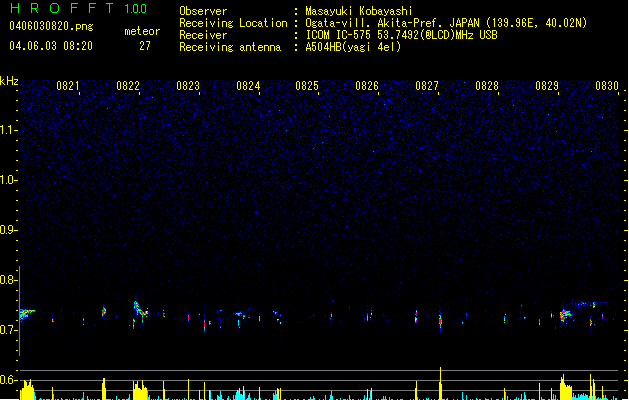Click antenna value A504HB(yagi 4el)
Image resolution: width=629 pixels, height=400 pixels.
353,47
